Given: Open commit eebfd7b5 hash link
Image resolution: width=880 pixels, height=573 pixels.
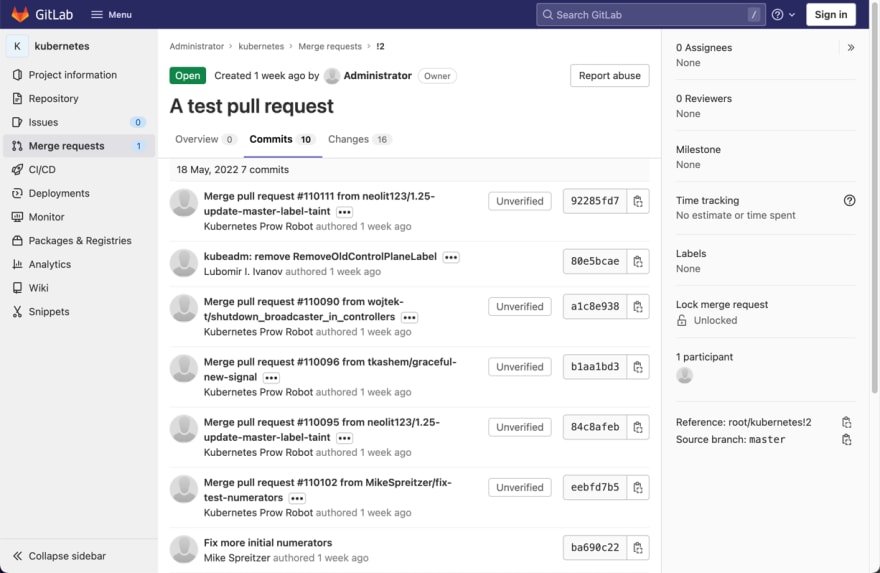Looking at the screenshot, I should 595,487.
